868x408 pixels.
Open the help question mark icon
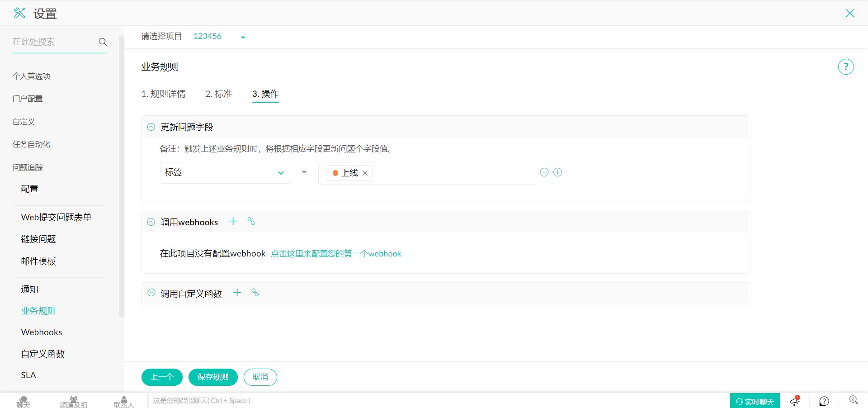(845, 67)
